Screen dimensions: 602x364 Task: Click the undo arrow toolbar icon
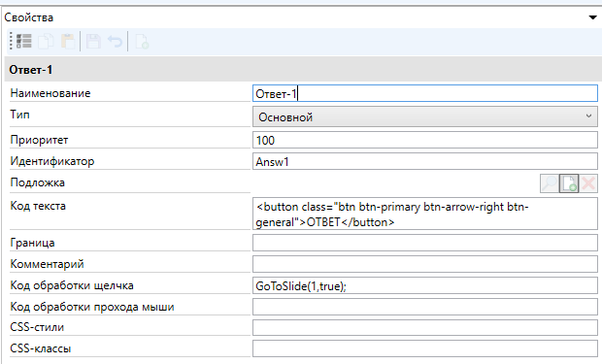[x=115, y=42]
